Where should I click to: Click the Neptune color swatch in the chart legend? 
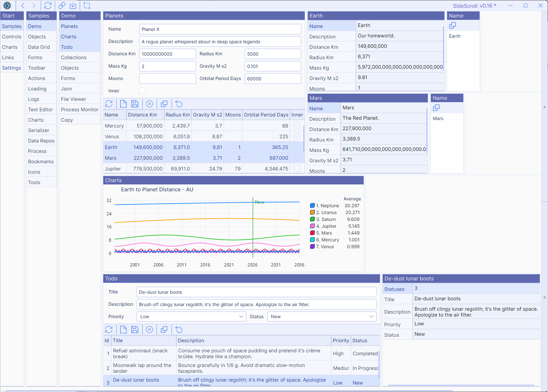pyautogui.click(x=312, y=205)
